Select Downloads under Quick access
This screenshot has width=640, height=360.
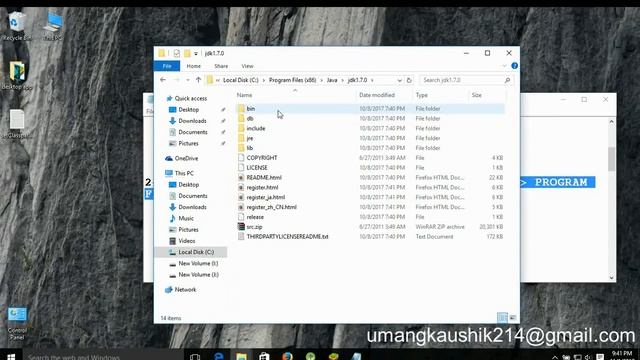[x=192, y=121]
